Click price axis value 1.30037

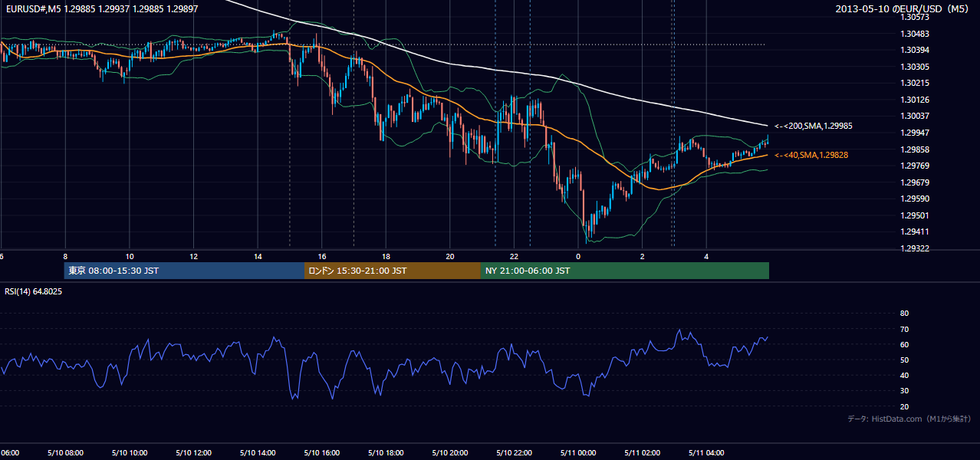(914, 116)
